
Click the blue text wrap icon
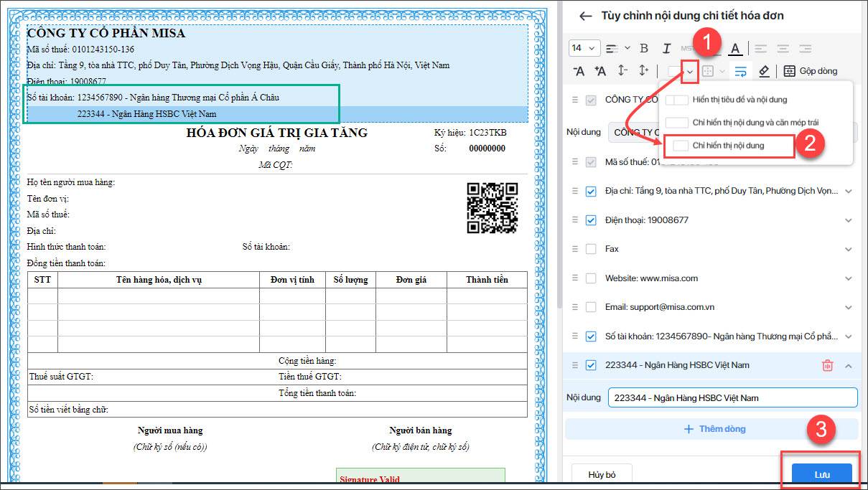point(741,71)
